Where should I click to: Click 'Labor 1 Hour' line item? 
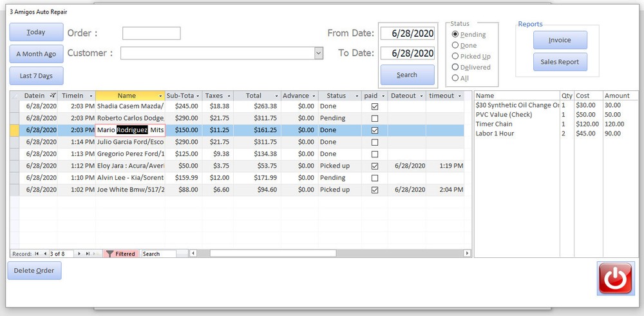pyautogui.click(x=495, y=133)
